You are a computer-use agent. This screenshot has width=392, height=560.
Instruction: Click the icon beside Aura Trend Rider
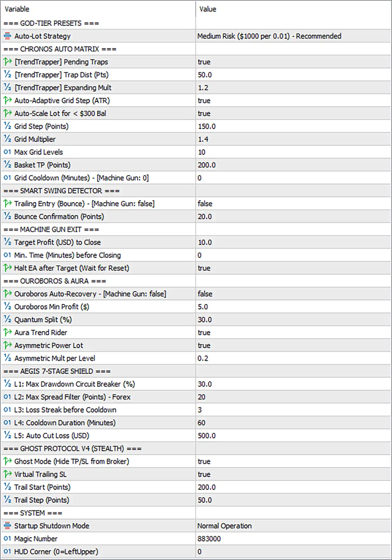coord(7,332)
